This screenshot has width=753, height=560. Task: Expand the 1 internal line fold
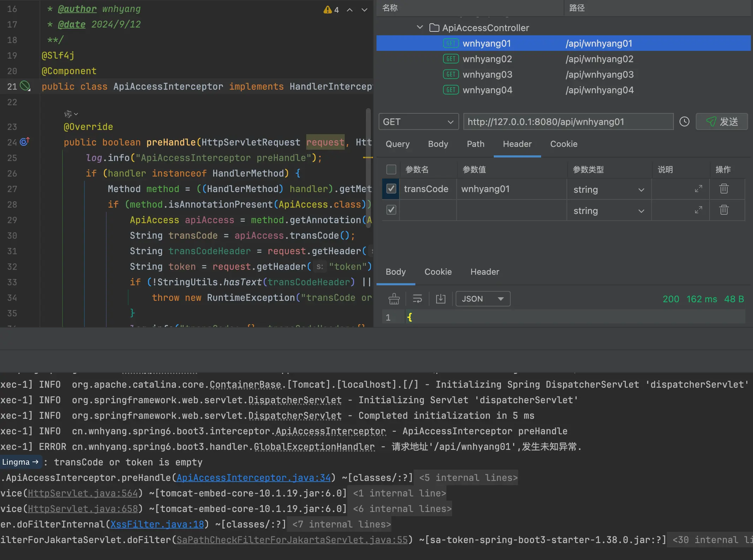click(399, 493)
